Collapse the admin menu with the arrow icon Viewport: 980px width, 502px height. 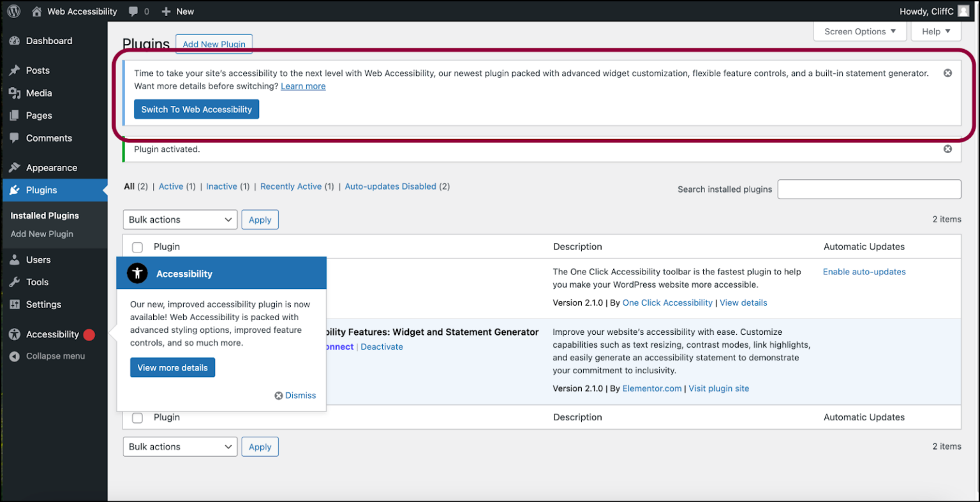(x=15, y=356)
